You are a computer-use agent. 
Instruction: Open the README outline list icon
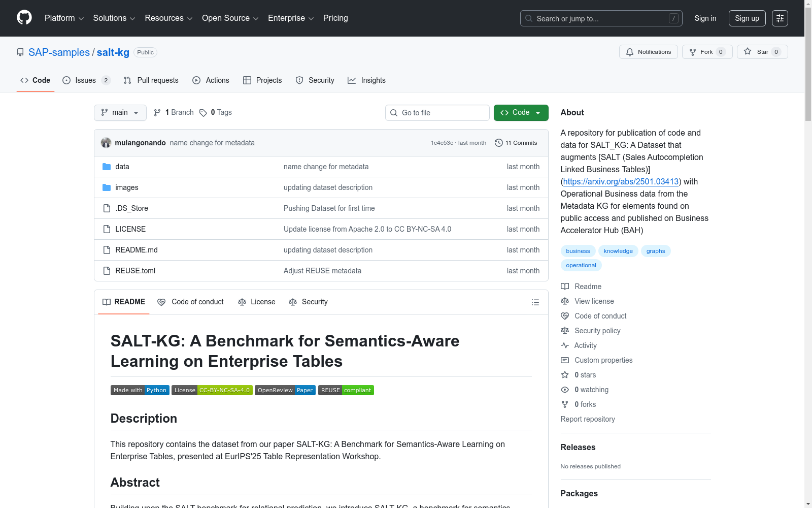(535, 302)
